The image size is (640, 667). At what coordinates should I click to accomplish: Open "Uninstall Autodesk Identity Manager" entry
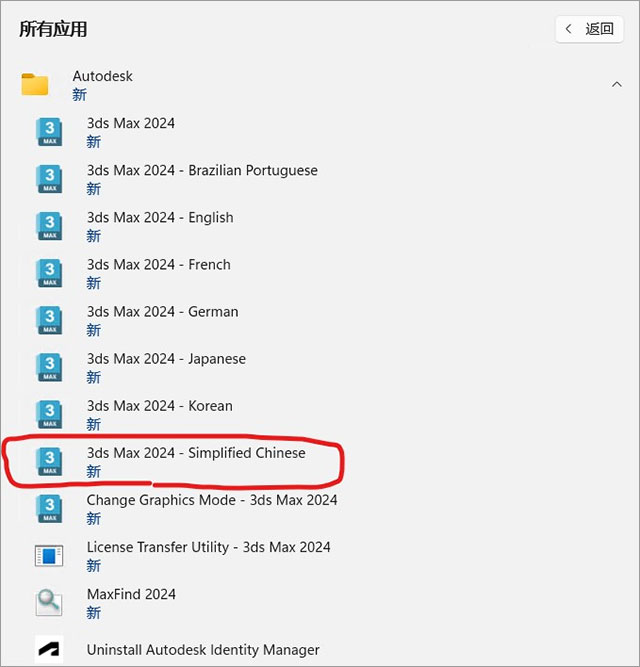pos(203,650)
